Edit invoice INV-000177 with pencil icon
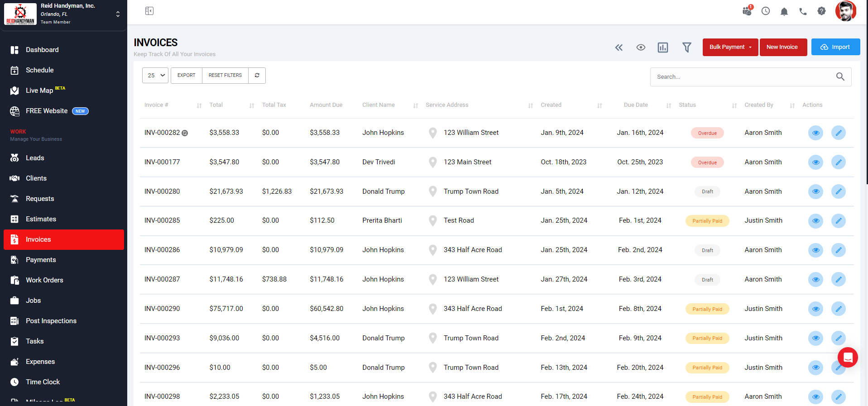 coord(838,162)
